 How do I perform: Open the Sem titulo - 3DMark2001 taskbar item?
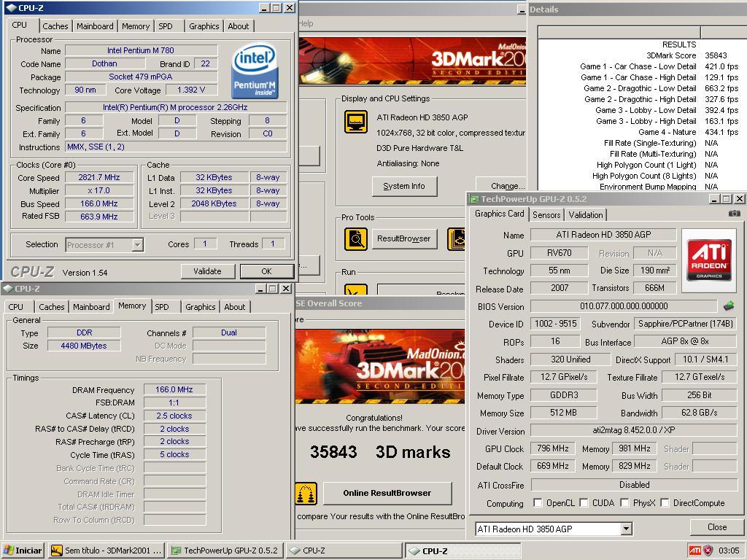coord(107,551)
